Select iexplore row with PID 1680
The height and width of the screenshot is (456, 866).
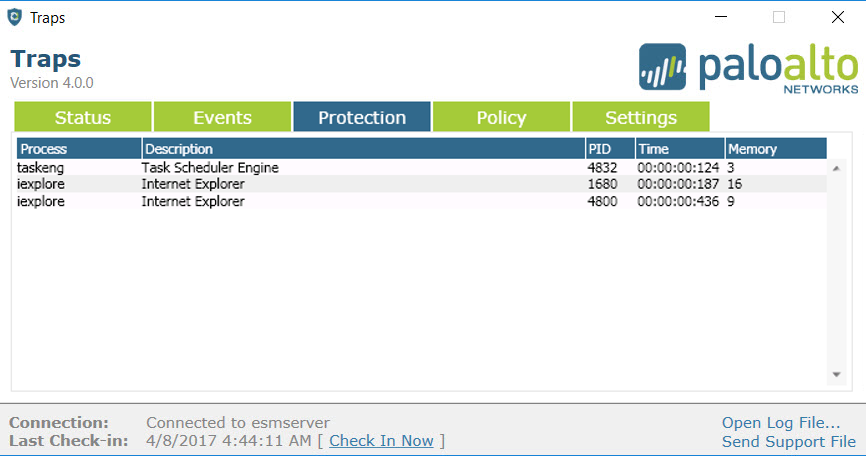click(421, 184)
